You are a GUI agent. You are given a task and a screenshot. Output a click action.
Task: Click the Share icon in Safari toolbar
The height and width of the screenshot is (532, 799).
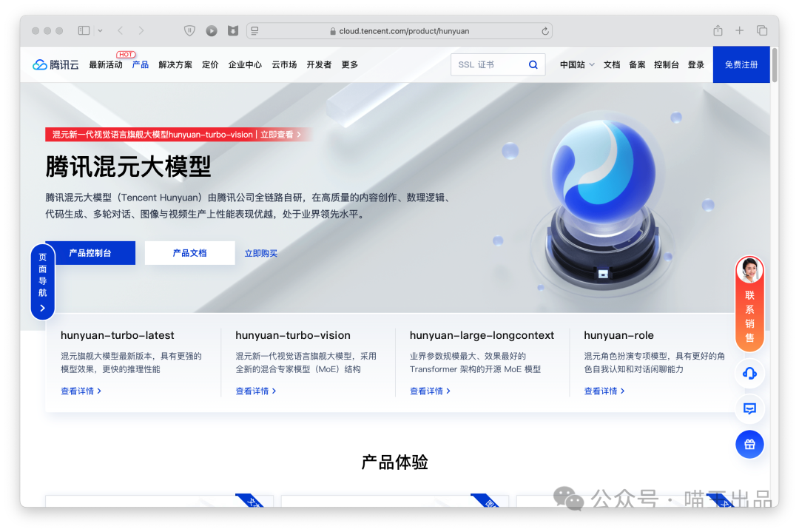tap(718, 30)
